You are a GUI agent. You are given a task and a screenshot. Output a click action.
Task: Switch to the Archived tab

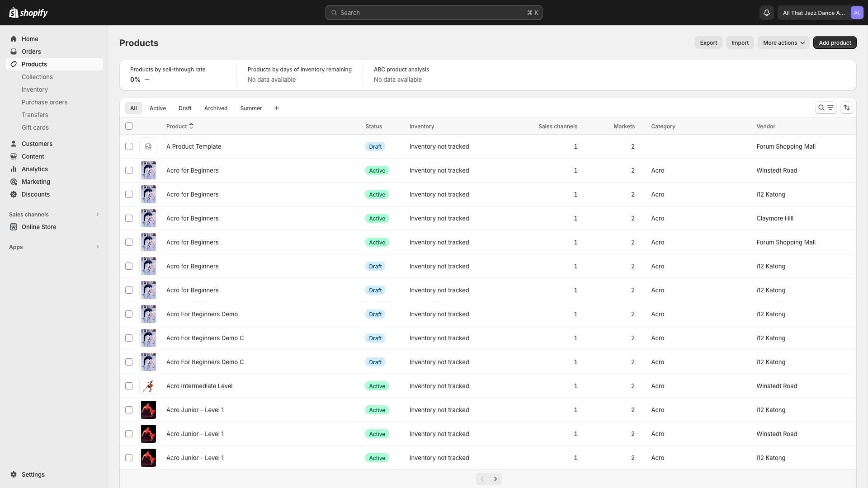coord(216,108)
